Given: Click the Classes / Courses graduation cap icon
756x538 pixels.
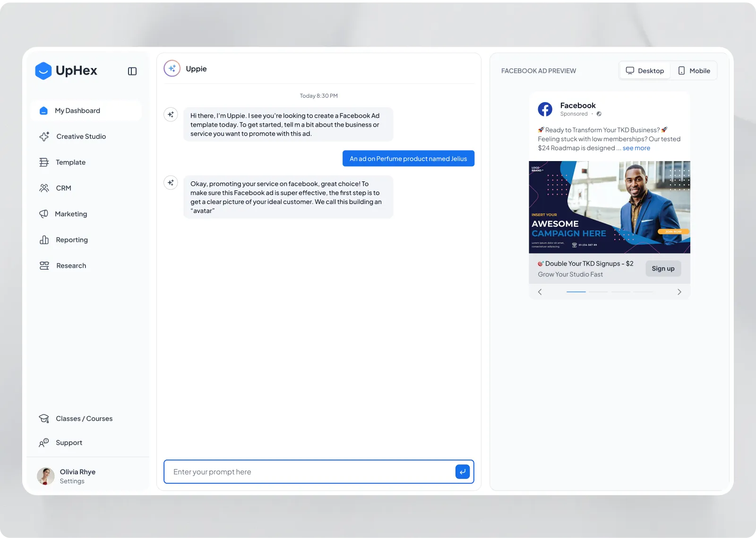Looking at the screenshot, I should [x=44, y=418].
